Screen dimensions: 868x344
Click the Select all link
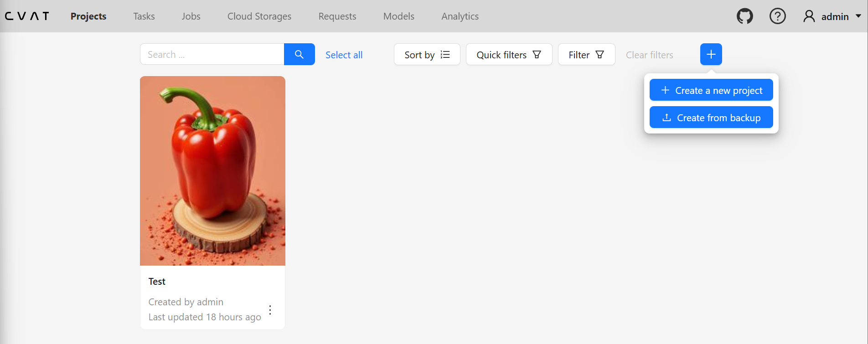[344, 55]
